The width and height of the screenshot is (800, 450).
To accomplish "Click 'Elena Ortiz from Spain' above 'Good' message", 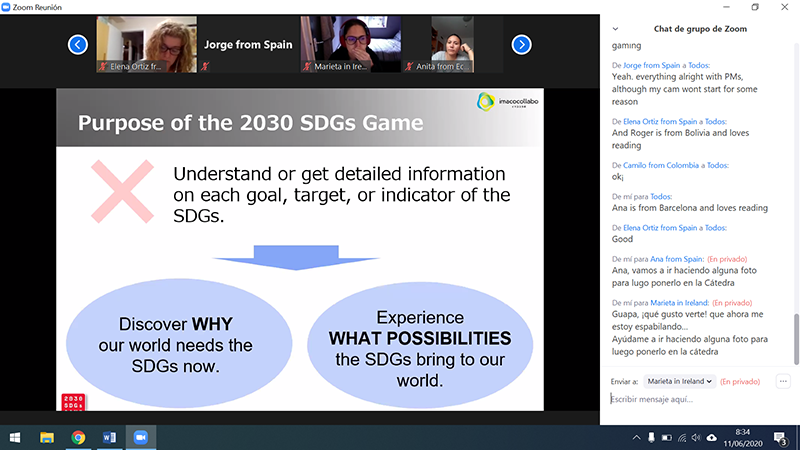I will [660, 228].
